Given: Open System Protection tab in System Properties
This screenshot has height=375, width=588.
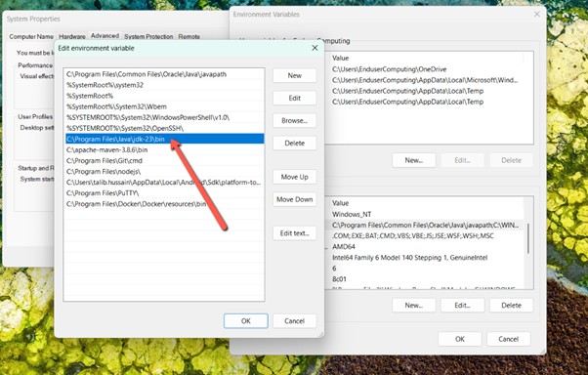Looking at the screenshot, I should 148,37.
